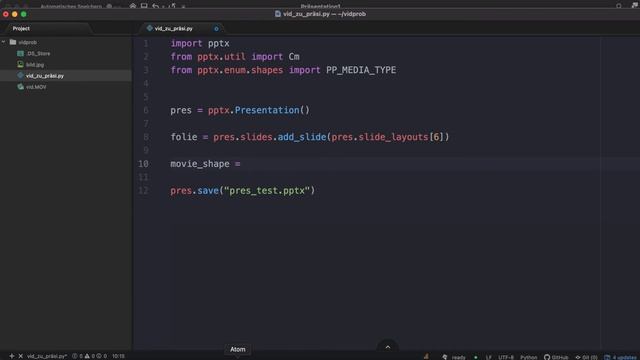Viewport: 640px width, 360px height.
Task: Click line number 1 in the gutter
Action: [146, 43]
